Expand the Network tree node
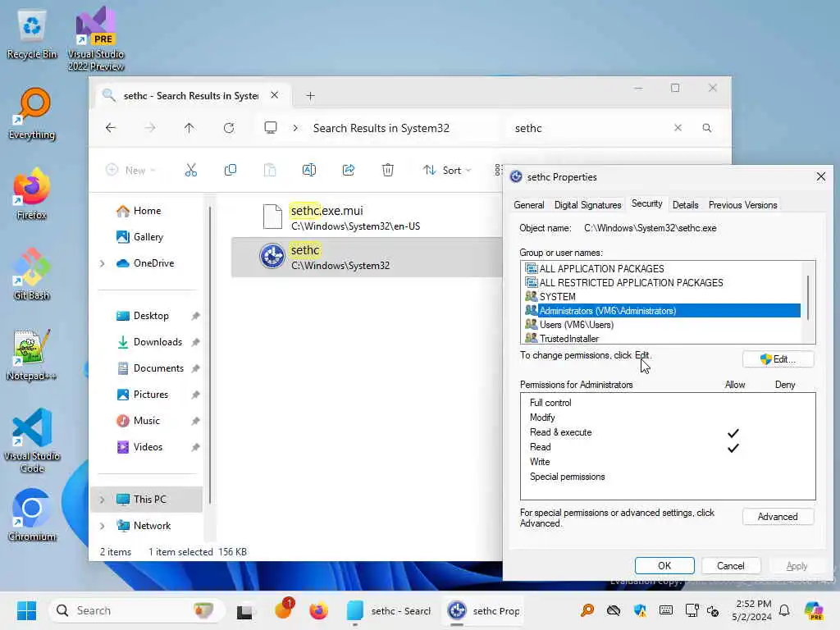This screenshot has width=840, height=630. [x=103, y=526]
